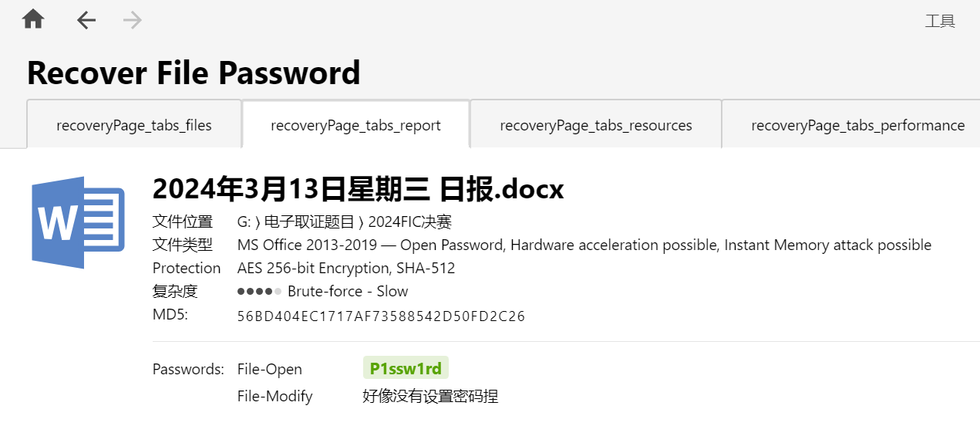
Task: Click the recovered password P1ssw1rd
Action: click(406, 369)
